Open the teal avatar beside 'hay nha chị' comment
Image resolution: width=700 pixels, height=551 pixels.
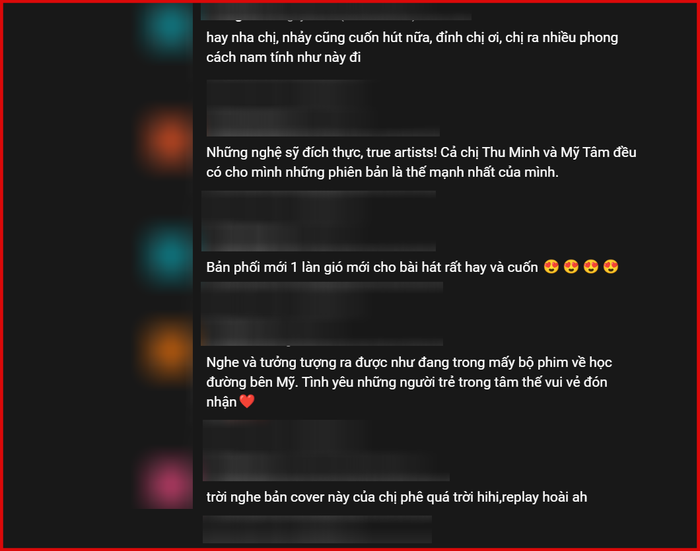click(167, 27)
